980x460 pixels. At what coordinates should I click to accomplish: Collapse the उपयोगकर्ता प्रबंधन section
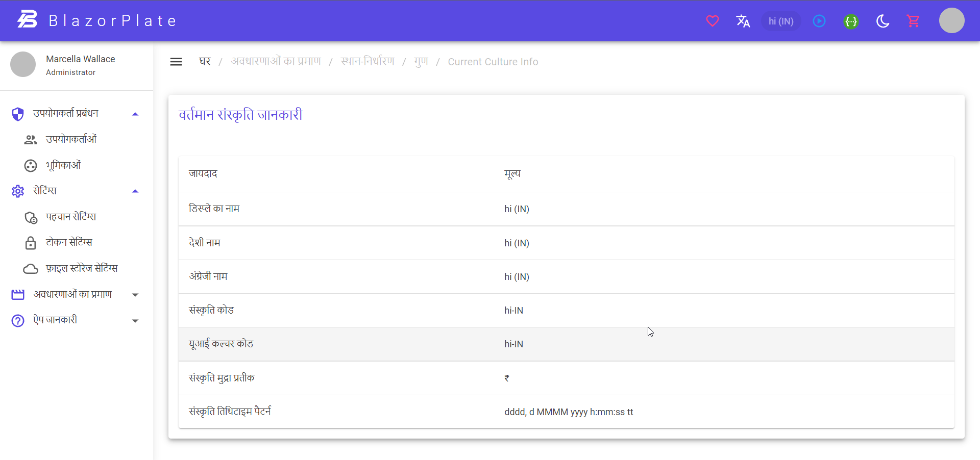[x=135, y=113]
